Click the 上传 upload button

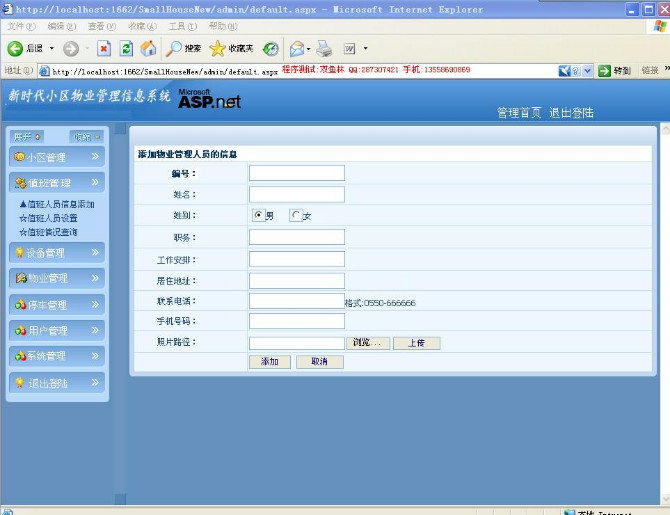[417, 343]
